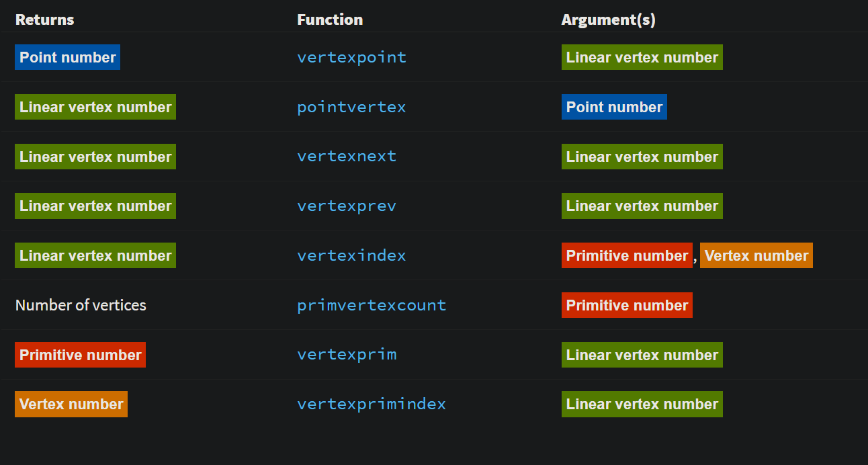Select the Primitive number argument of primvertexcount
868x465 pixels.
627,306
